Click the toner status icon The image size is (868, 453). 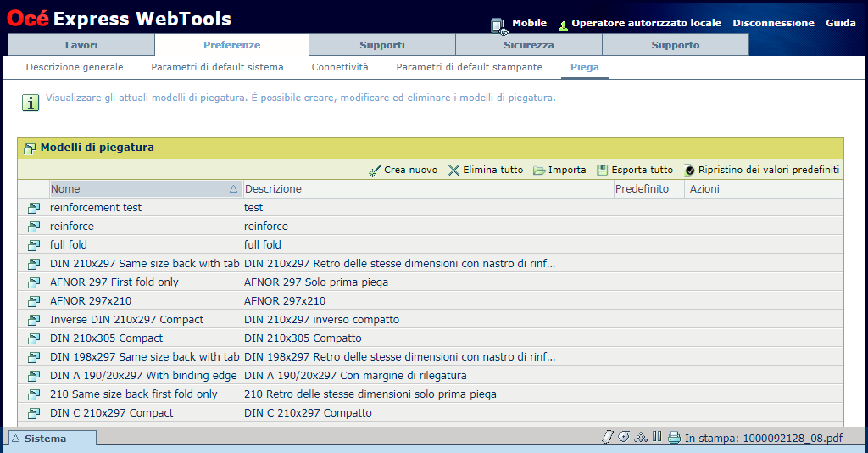pyautogui.click(x=641, y=437)
